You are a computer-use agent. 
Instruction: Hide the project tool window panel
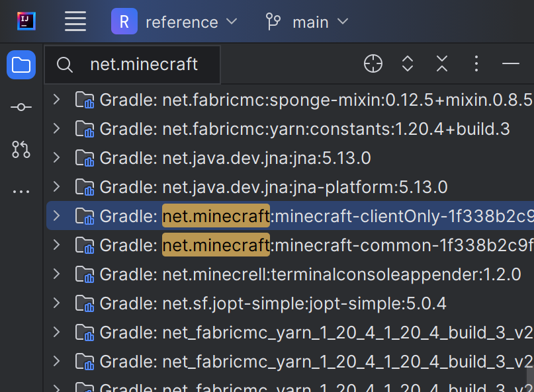[x=510, y=63]
